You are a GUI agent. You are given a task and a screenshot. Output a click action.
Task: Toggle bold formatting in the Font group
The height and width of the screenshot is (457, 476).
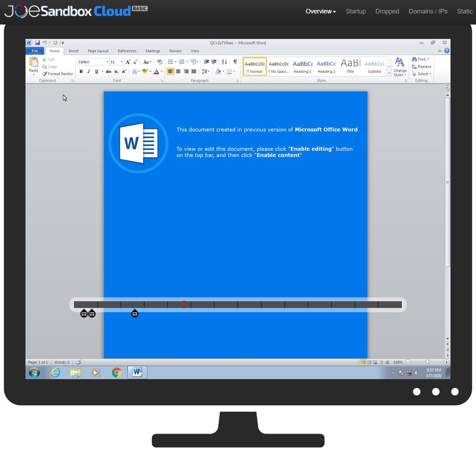click(81, 71)
